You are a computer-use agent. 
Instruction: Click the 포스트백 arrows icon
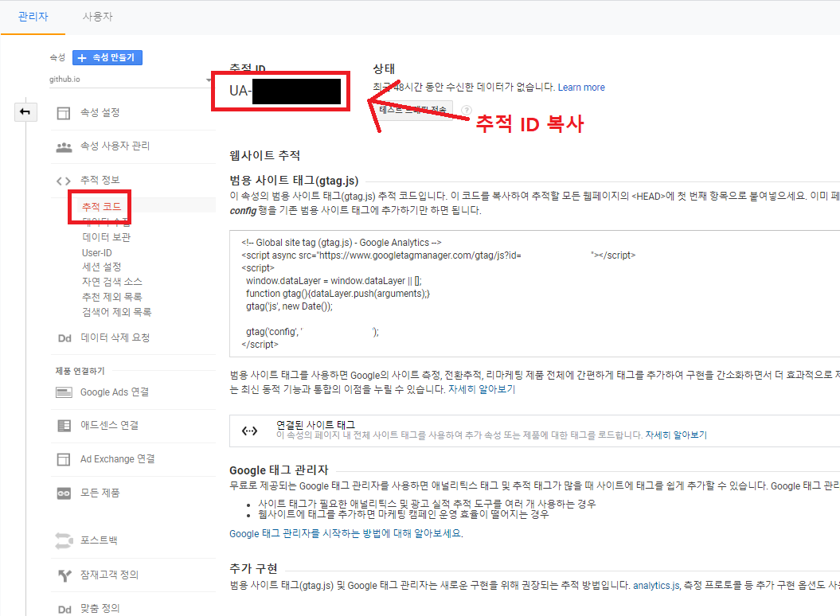(x=64, y=540)
